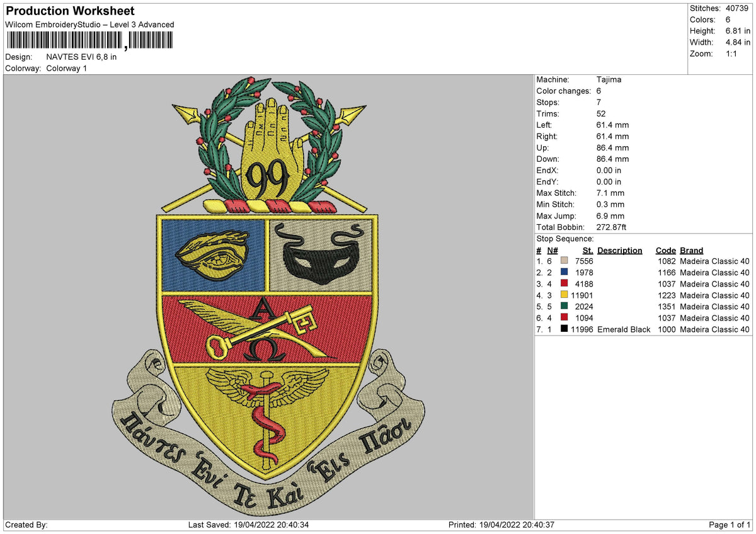Click thread code 1082
Viewport: 756px width, 534px height.
click(x=667, y=261)
